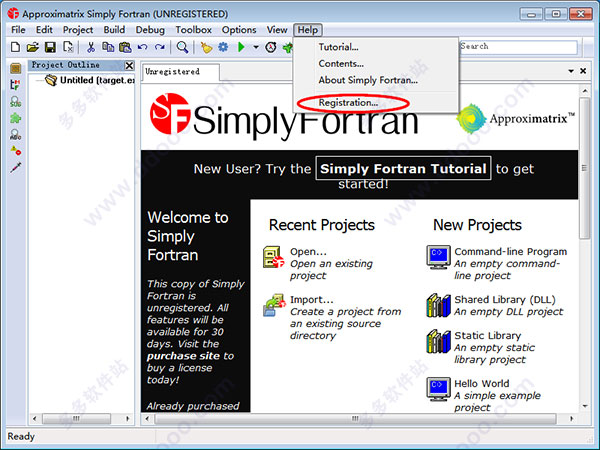This screenshot has height=450, width=600.
Task: Create the Hello World example project
Action: click(x=481, y=383)
